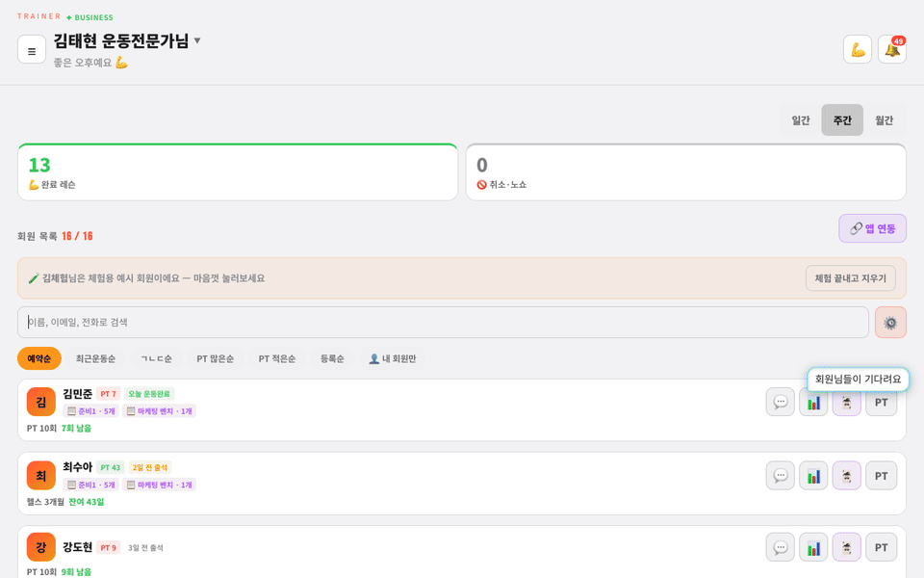Image resolution: width=924 pixels, height=578 pixels.
Task: Click the BUSINESS plan label
Action: tap(90, 17)
